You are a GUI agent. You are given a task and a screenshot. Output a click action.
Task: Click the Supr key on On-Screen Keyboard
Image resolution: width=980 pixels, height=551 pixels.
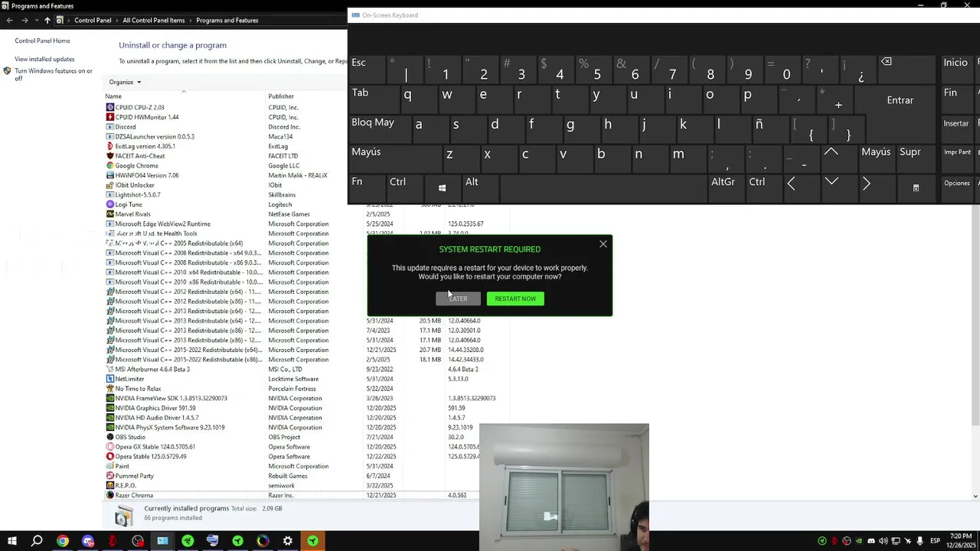tap(915, 158)
